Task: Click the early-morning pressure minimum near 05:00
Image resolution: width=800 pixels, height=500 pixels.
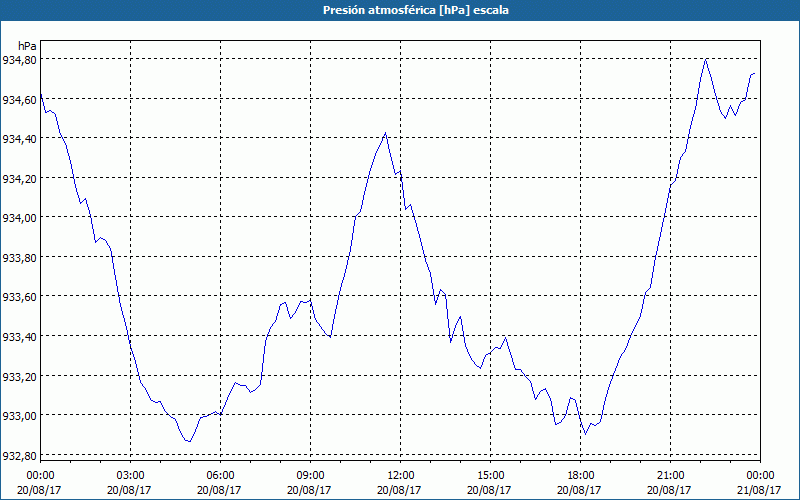Action: click(189, 441)
